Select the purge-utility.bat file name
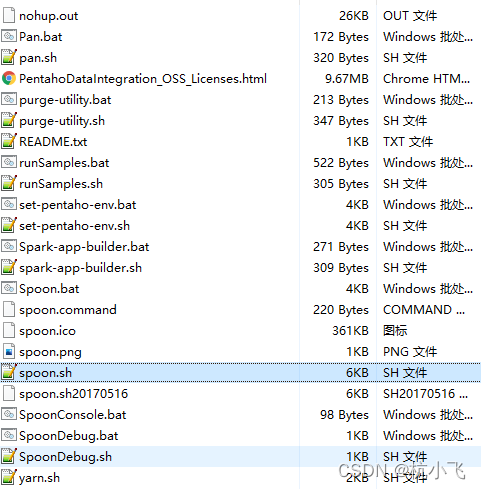Screen dimensions: 481x489 coord(65,100)
